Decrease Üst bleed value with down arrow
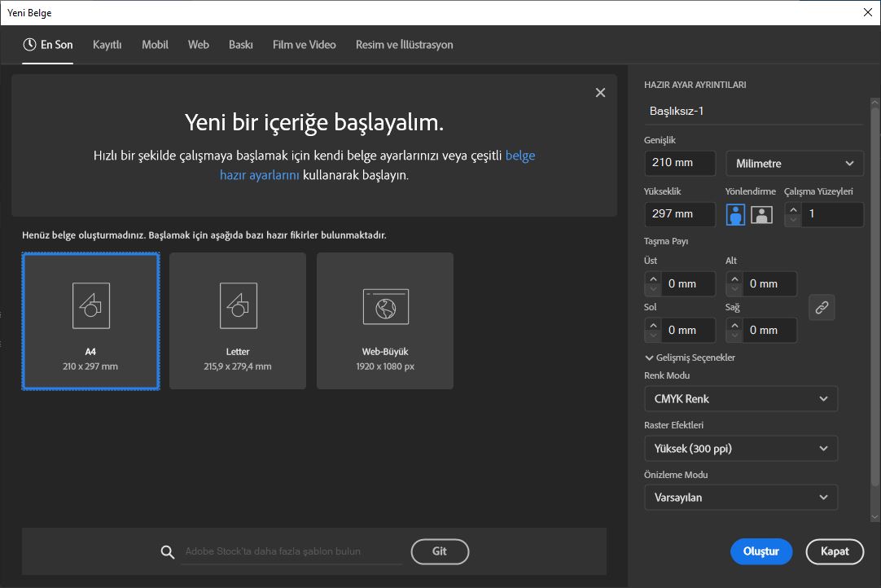Viewport: 881px width, 588px height. 653,289
